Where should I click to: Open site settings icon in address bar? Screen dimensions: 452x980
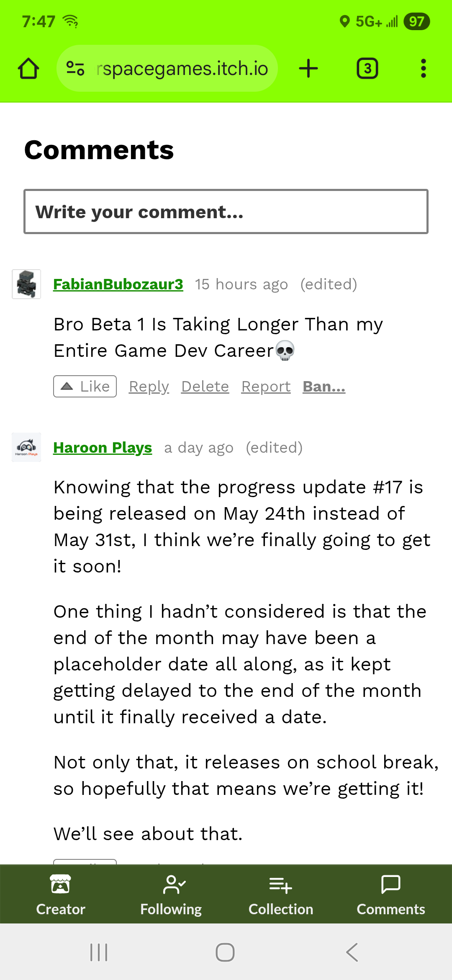pos(76,68)
